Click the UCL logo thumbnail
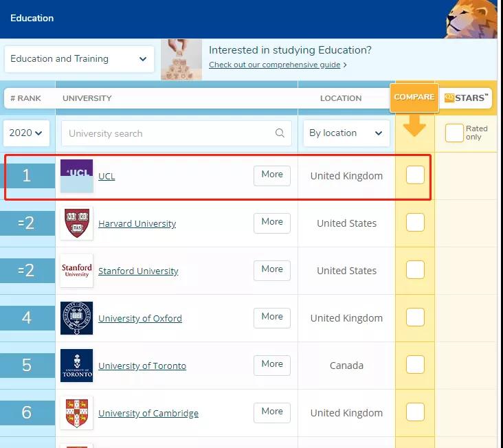This screenshot has width=503, height=448. point(77,176)
